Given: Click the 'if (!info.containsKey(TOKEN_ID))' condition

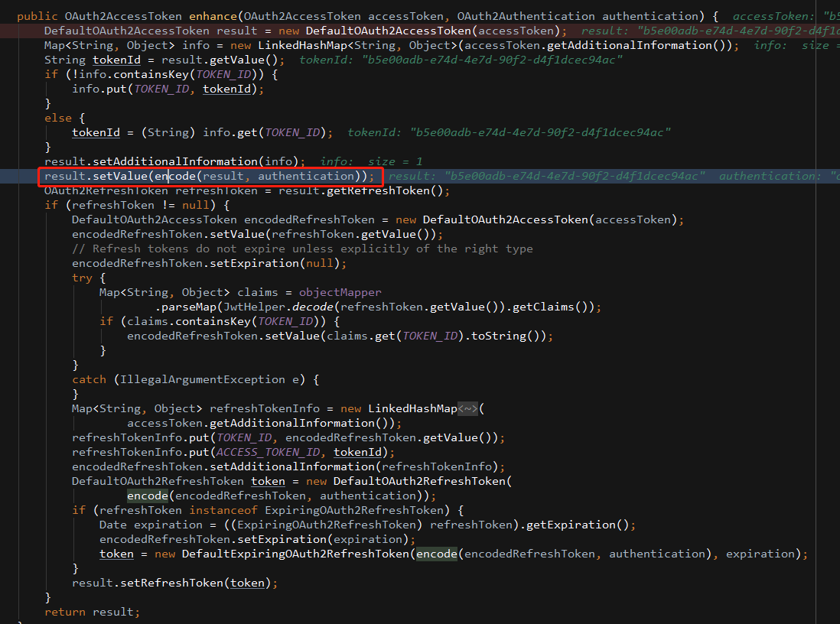Looking at the screenshot, I should click(161, 74).
